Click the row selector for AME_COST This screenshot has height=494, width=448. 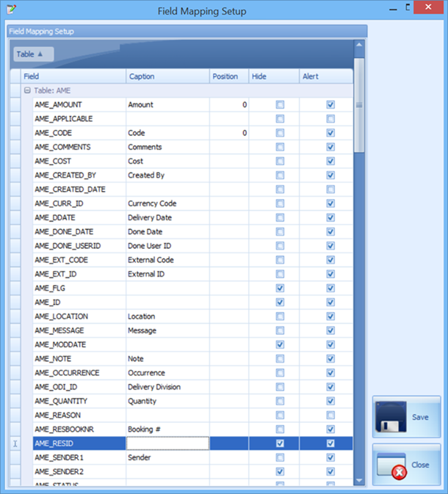[15, 161]
